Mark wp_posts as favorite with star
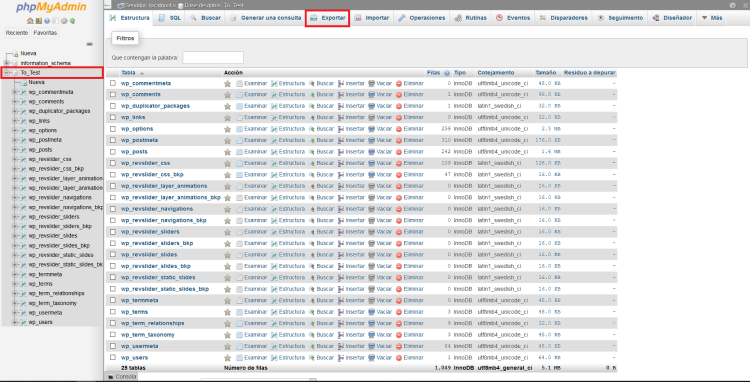This screenshot has width=750, height=382. click(x=228, y=152)
